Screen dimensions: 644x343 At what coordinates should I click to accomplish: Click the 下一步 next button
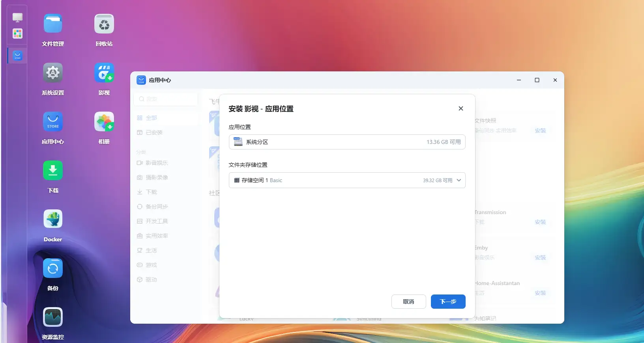pos(448,302)
